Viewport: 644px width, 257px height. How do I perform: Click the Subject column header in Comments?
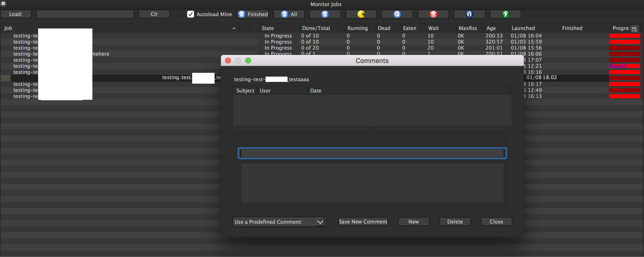pos(245,91)
